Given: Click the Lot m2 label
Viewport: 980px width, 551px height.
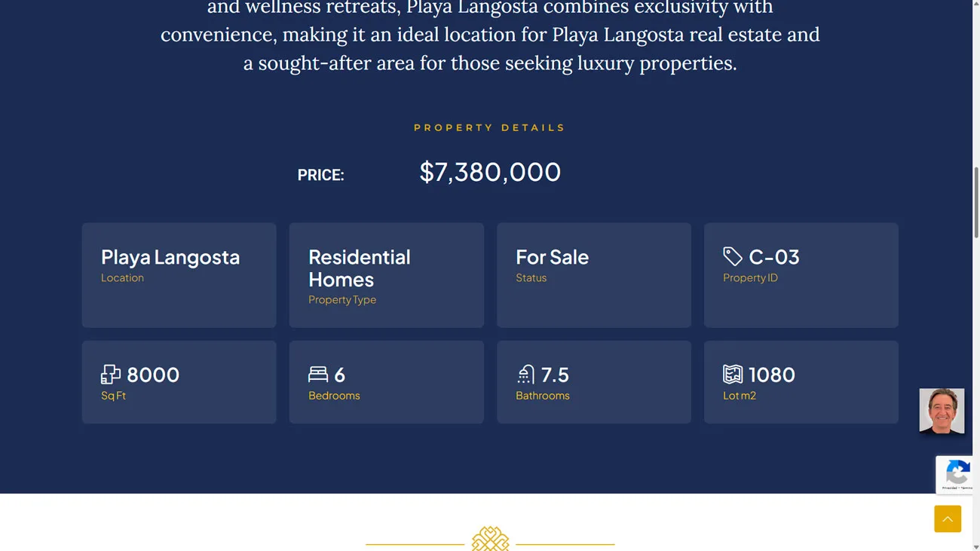Looking at the screenshot, I should pos(740,396).
